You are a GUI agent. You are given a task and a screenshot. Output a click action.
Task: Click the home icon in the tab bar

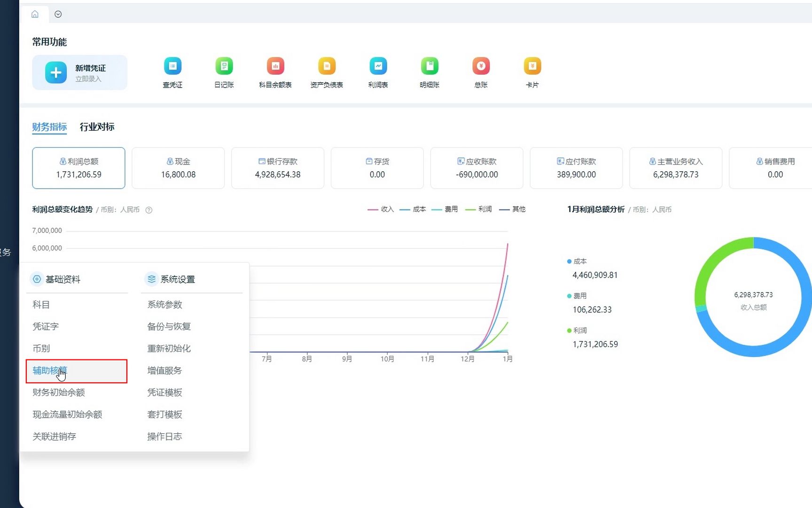35,14
